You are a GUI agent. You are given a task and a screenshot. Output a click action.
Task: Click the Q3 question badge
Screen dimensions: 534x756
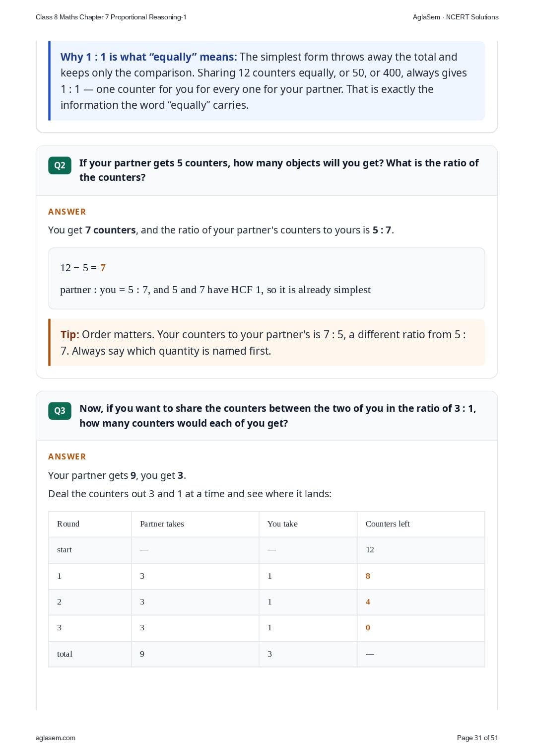[x=60, y=411]
